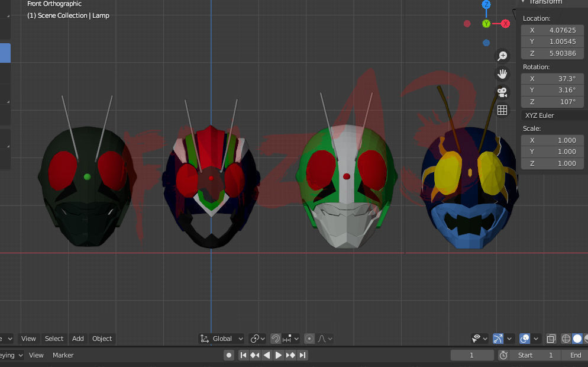Switch orthographic/perspective with the grid icon
Image resolution: width=588 pixels, height=367 pixels.
pyautogui.click(x=502, y=110)
